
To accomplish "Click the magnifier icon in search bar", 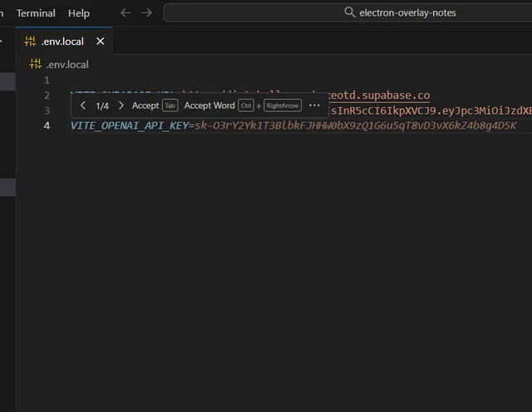I will (350, 12).
